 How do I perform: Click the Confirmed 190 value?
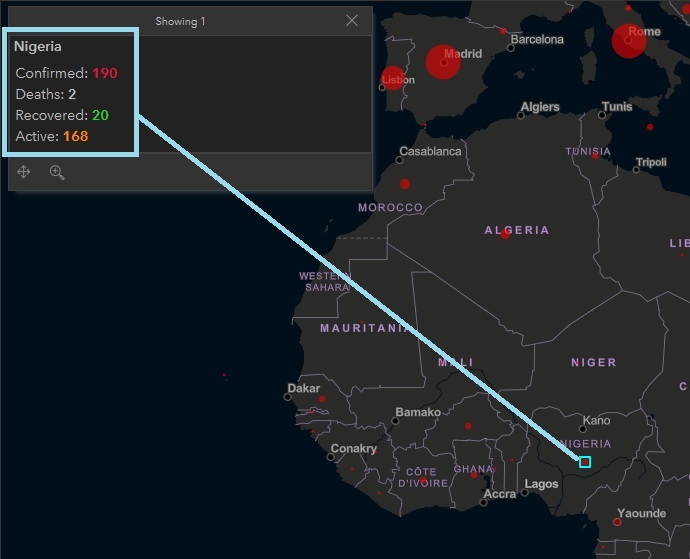(x=105, y=73)
